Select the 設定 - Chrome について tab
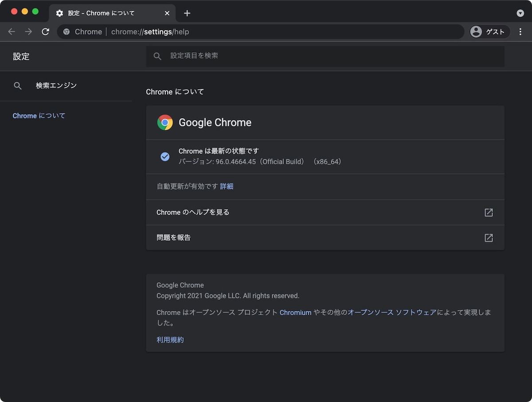The height and width of the screenshot is (402, 532). click(112, 13)
